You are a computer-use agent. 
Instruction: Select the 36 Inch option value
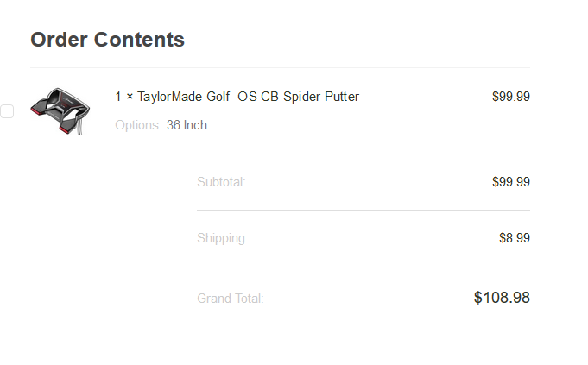(x=187, y=125)
